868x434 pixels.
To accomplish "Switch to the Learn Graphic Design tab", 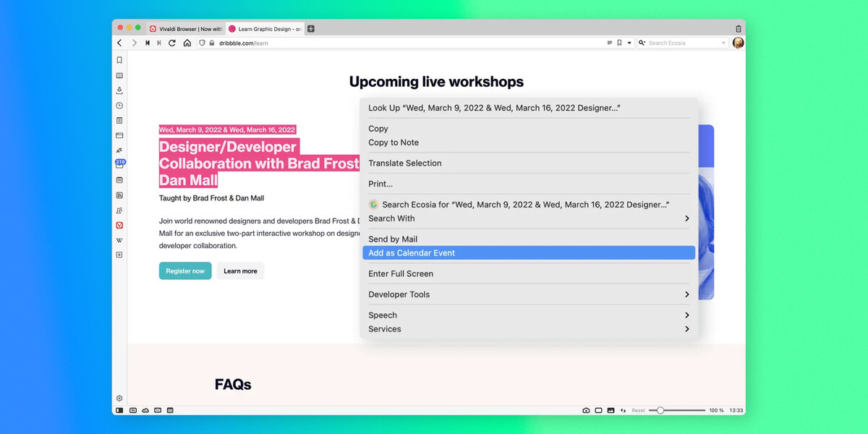I will [x=265, y=29].
